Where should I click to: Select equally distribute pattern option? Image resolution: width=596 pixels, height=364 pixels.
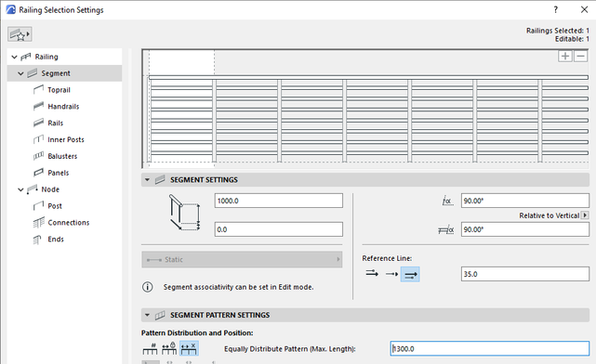tap(189, 348)
